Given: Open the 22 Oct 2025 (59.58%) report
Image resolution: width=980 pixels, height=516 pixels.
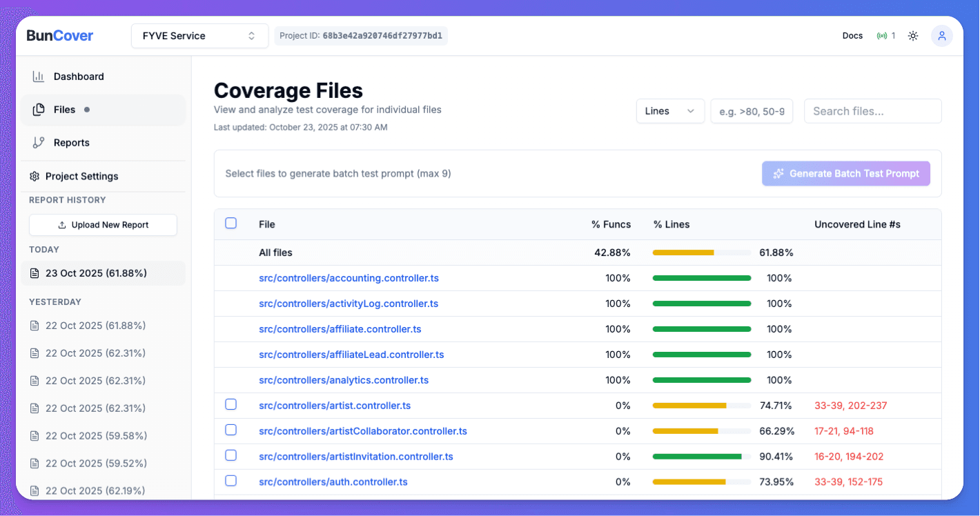Looking at the screenshot, I should pos(96,435).
